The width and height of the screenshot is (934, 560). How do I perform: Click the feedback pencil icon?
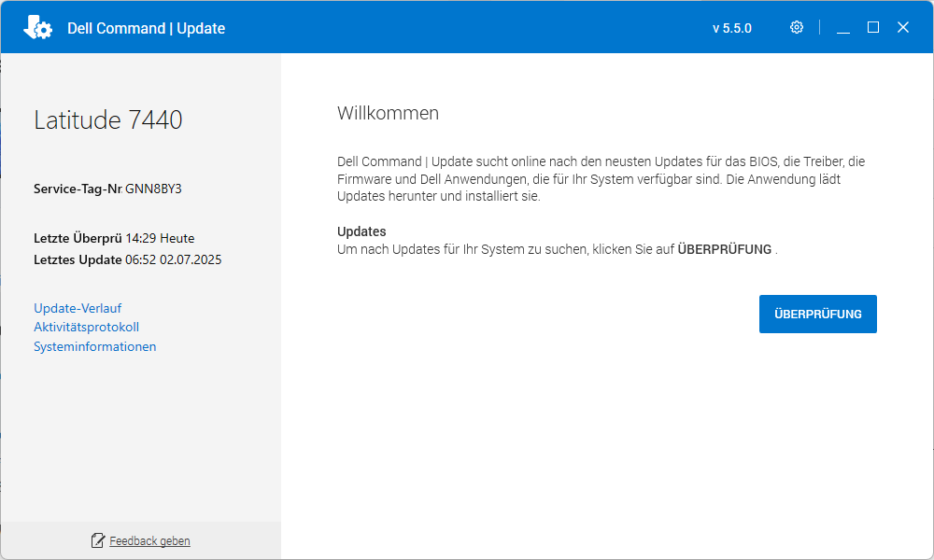pyautogui.click(x=98, y=540)
